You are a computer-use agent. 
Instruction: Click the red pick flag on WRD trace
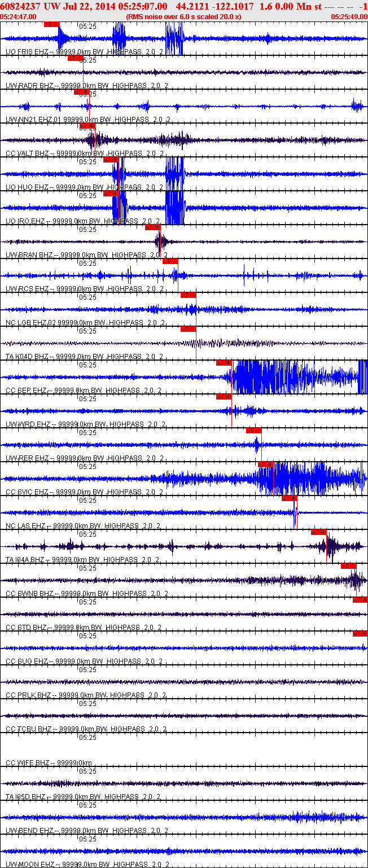(x=224, y=397)
